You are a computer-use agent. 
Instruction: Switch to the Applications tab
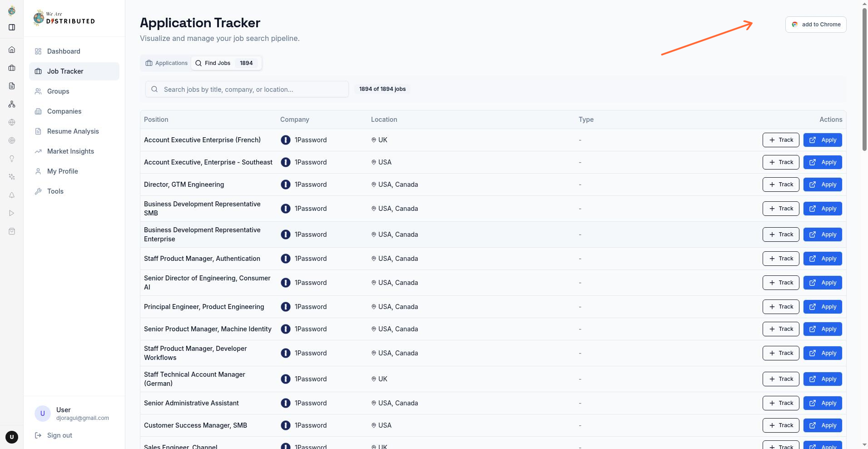click(x=166, y=63)
